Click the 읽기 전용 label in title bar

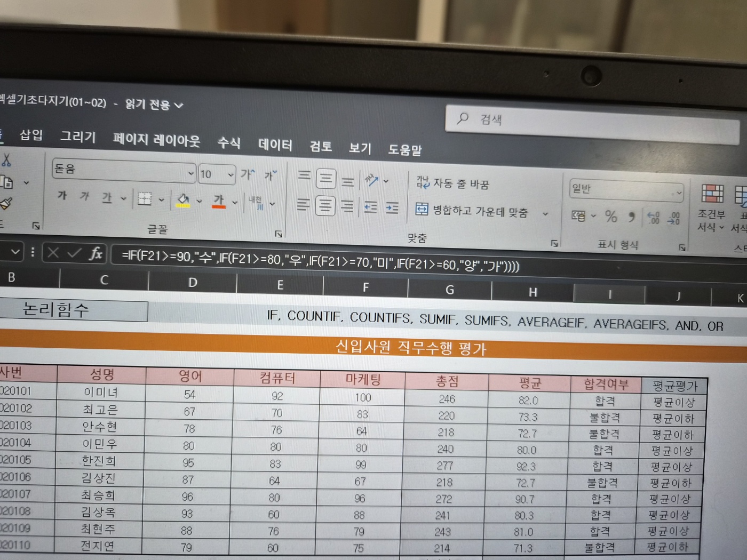click(x=147, y=105)
